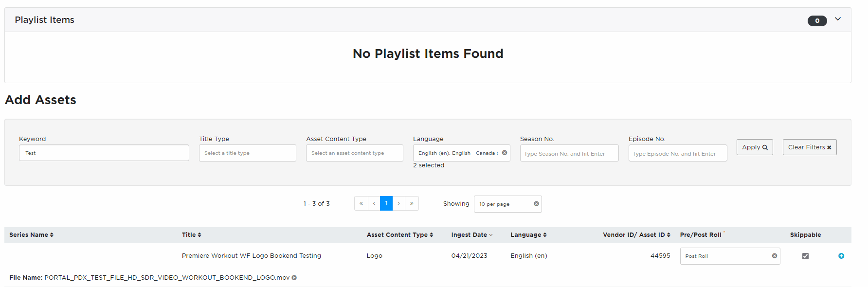
Task: Click the Logo asset content type cell
Action: (x=375, y=256)
